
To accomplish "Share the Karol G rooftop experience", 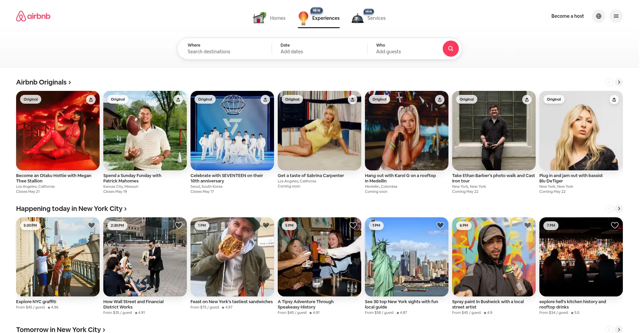I will (440, 100).
